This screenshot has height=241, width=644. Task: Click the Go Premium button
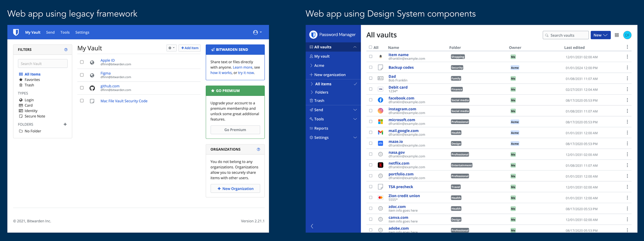[x=235, y=130]
